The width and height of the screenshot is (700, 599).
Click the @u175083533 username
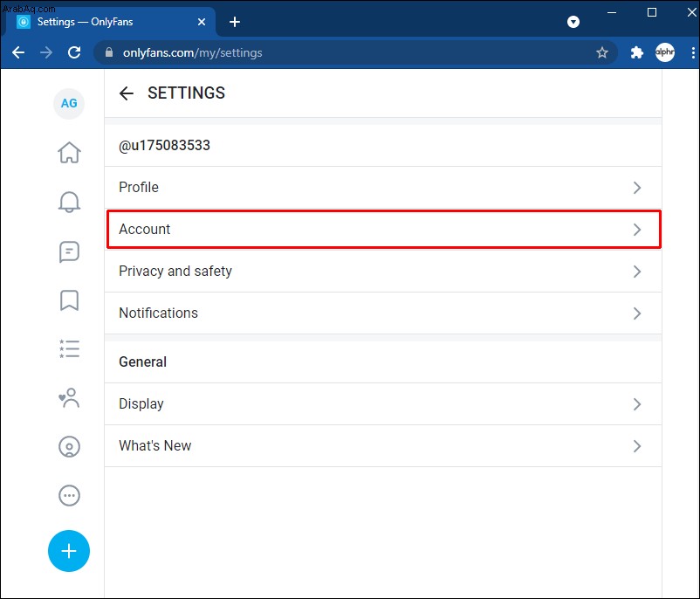pos(164,146)
